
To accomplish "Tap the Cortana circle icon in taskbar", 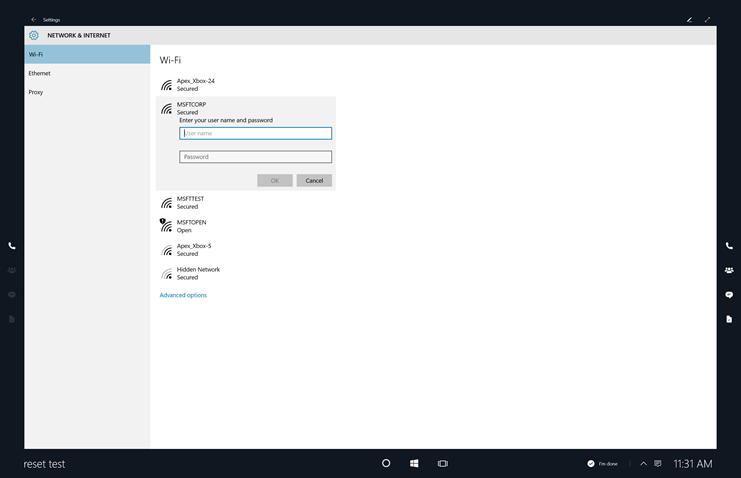I will pyautogui.click(x=386, y=464).
